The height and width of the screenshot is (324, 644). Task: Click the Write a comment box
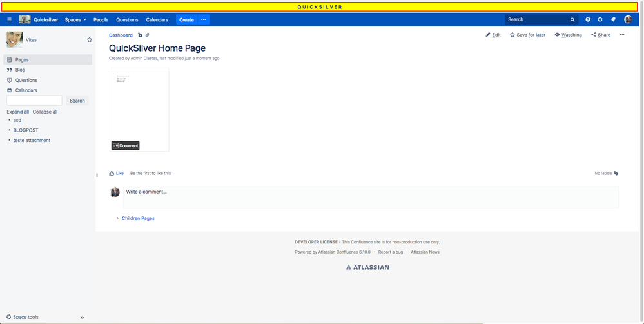371,197
